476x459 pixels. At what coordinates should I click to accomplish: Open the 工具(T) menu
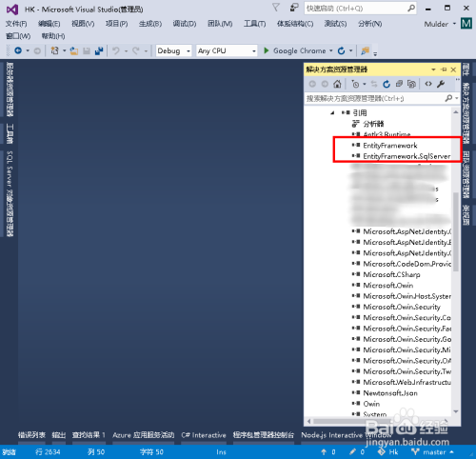(x=254, y=24)
